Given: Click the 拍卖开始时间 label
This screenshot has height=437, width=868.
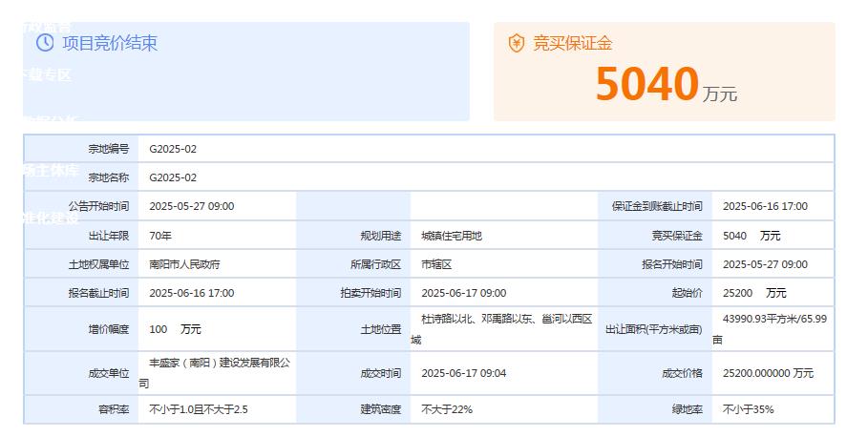Looking at the screenshot, I should [x=370, y=293].
